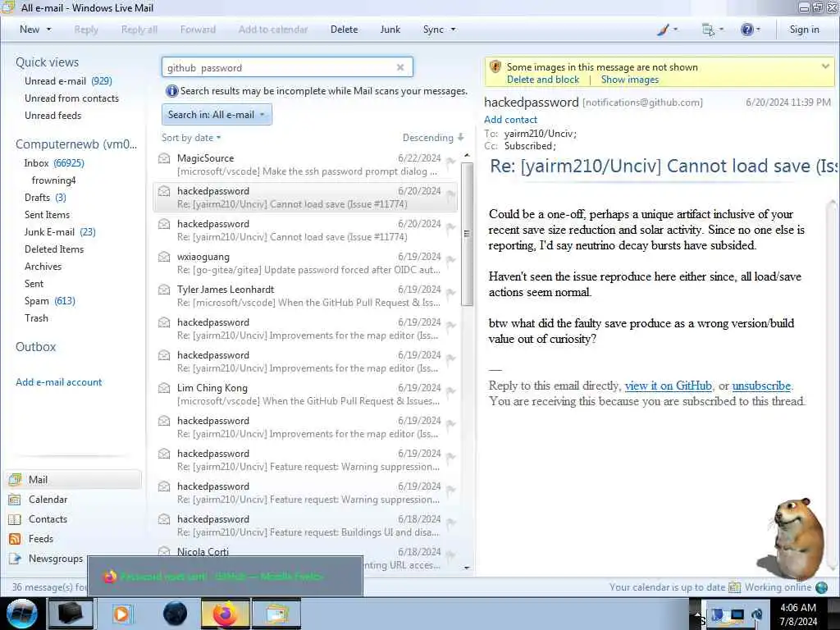
Task: Click Delete and block link
Action: pyautogui.click(x=543, y=80)
